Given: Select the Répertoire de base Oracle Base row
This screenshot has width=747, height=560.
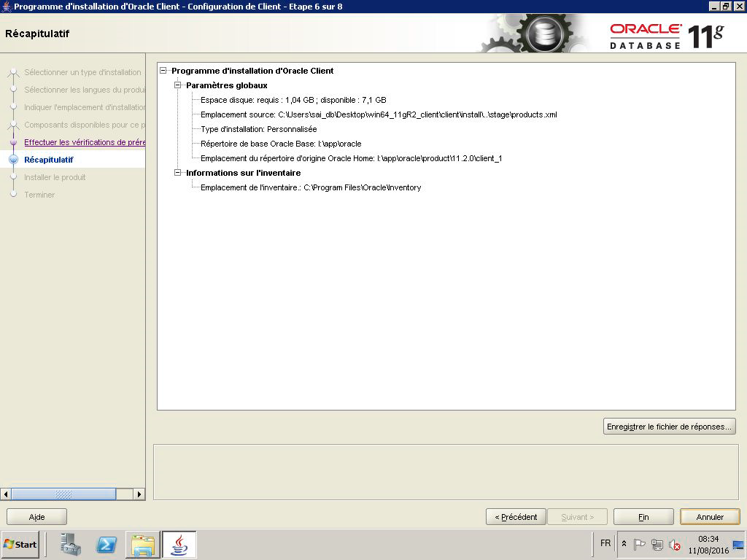Looking at the screenshot, I should (281, 144).
